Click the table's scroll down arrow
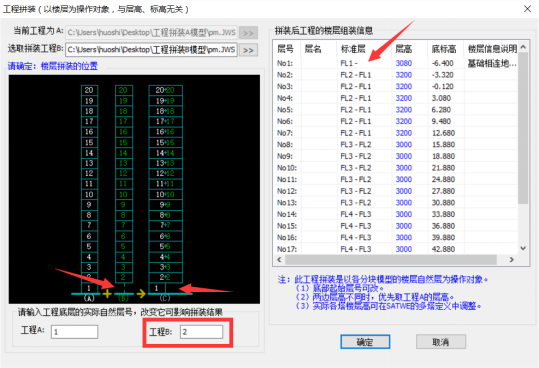 point(523,248)
